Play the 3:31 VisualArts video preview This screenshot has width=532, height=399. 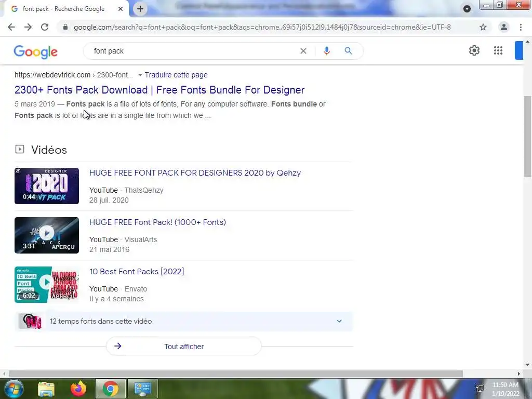point(47,235)
